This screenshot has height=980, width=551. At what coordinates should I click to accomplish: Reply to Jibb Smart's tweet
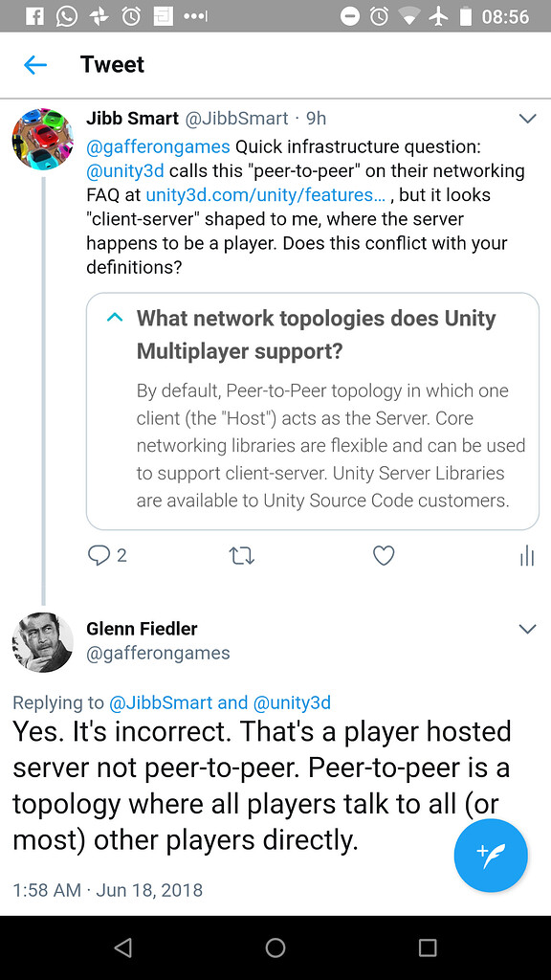[x=99, y=555]
